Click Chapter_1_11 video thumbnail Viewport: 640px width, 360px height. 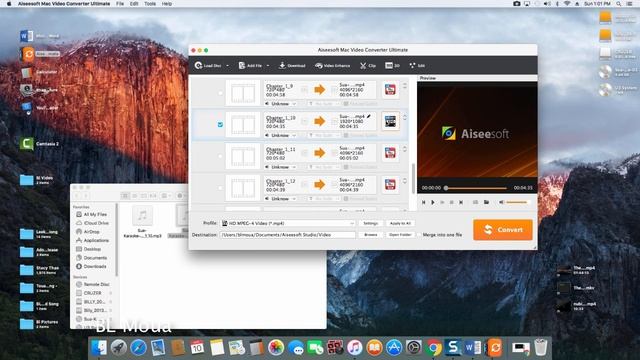click(243, 157)
